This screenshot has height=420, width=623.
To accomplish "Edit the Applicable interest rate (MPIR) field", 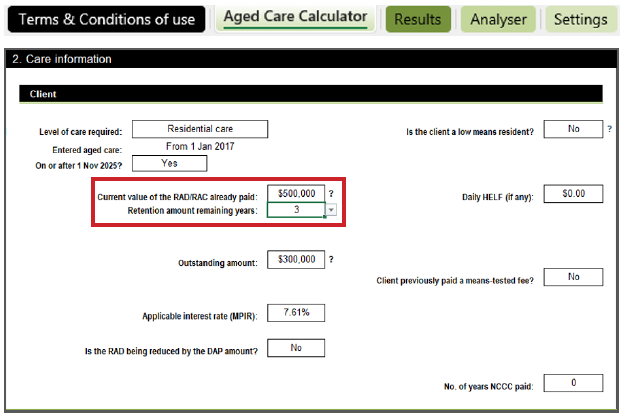I will coord(295,314).
